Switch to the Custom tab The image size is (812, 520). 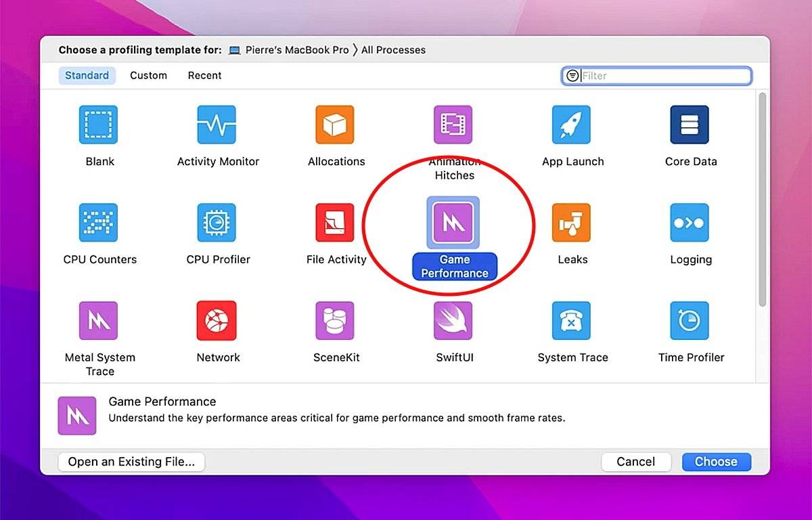[x=148, y=76]
